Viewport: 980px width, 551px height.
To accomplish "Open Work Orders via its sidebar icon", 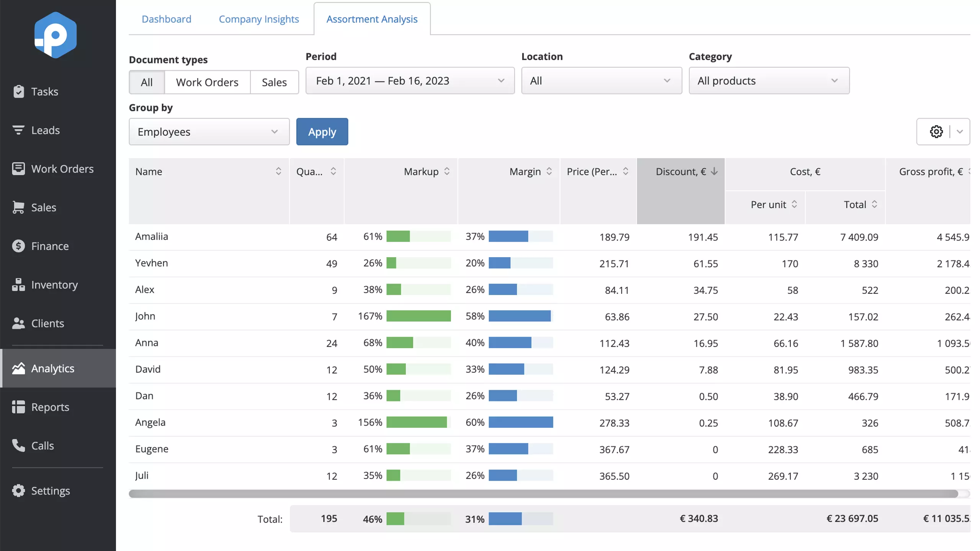I will tap(18, 169).
